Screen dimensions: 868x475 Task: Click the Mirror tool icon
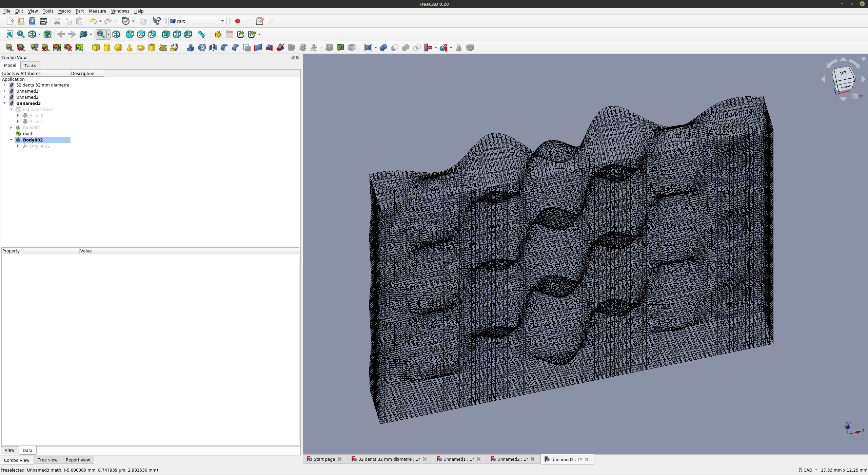(213, 47)
